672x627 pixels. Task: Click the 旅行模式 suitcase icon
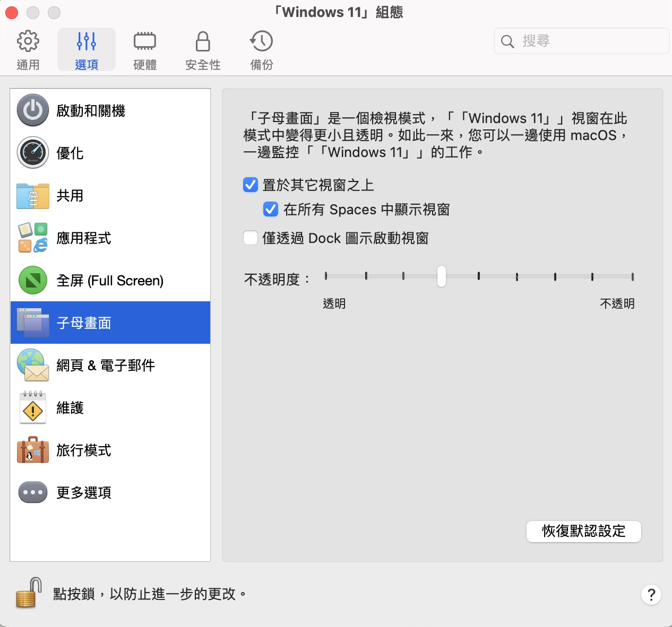33,450
